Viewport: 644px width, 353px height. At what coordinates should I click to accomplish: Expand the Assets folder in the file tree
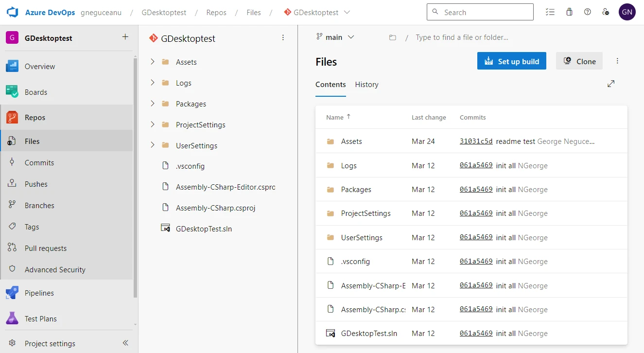tap(153, 62)
